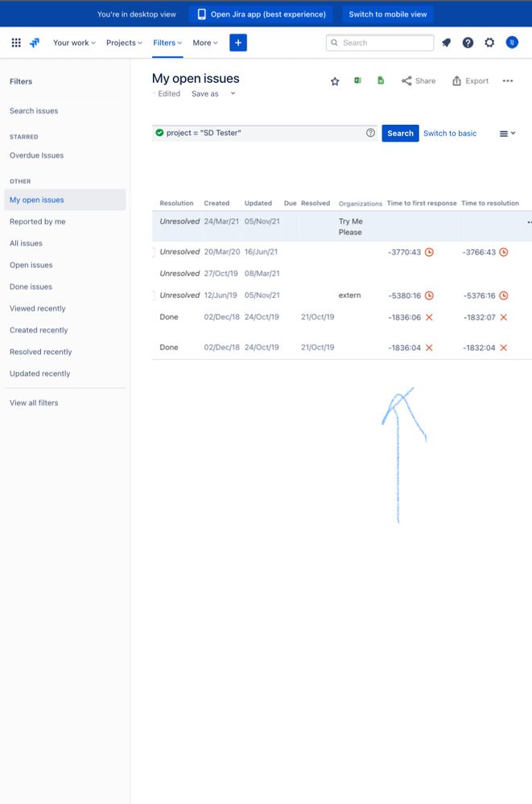Sort by Due column header
Image resolution: width=532 pixels, height=804 pixels.
[x=291, y=203]
